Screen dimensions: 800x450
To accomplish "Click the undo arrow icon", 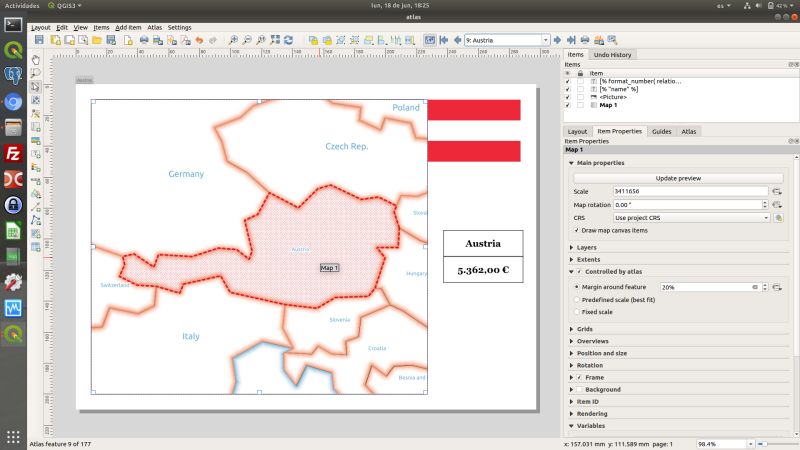I will 199,40.
